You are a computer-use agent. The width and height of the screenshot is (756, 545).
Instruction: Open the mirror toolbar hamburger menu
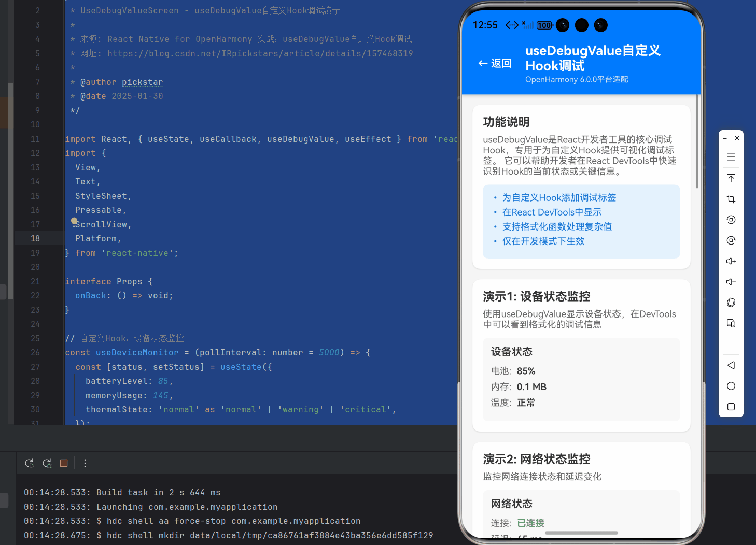pos(731,156)
